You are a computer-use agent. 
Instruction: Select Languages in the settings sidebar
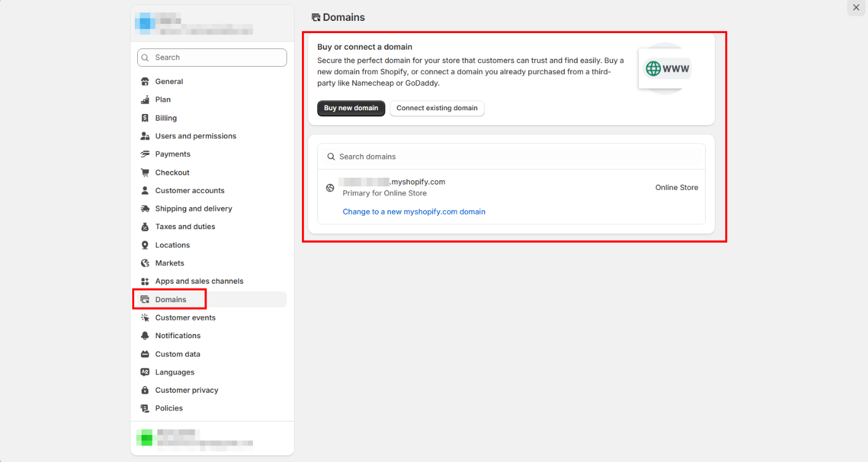[x=175, y=372]
